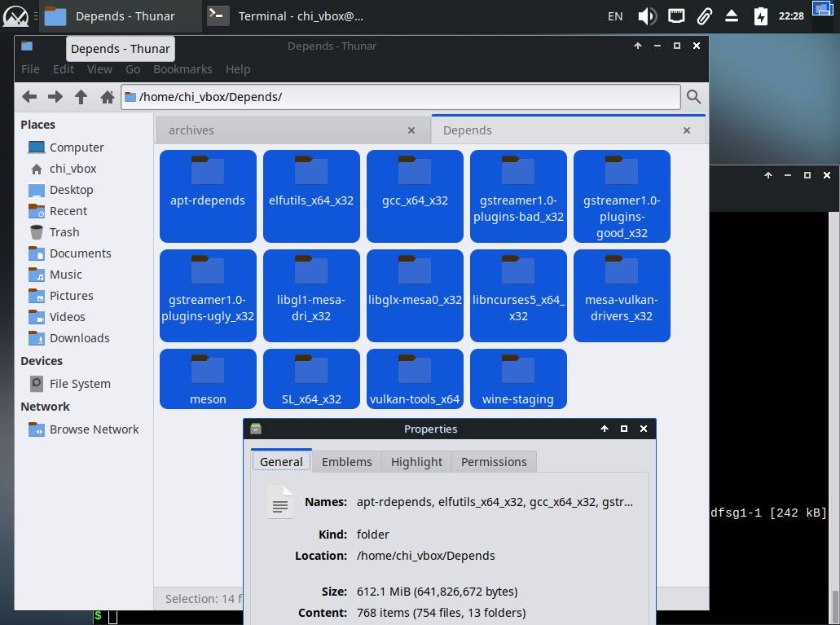Click the search magnifier icon

[693, 97]
